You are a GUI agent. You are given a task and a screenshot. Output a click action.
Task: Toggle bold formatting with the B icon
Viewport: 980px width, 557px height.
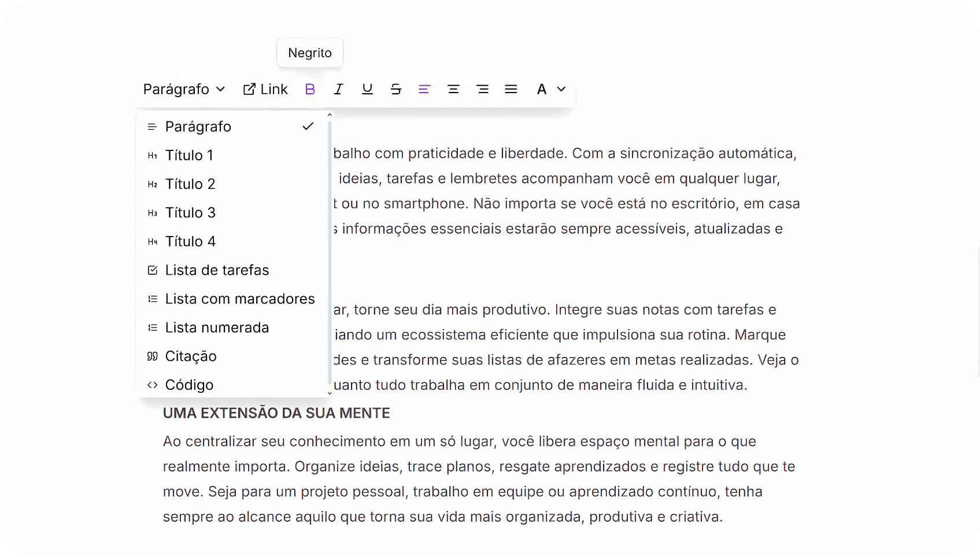point(310,89)
